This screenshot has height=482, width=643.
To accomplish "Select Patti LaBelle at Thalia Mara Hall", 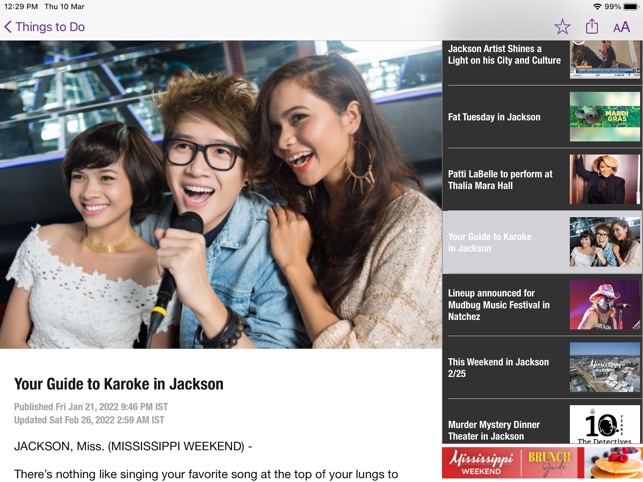I will tap(542, 180).
